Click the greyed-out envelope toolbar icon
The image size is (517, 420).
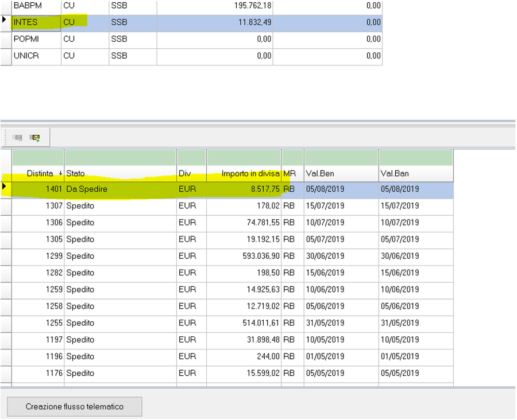18,138
